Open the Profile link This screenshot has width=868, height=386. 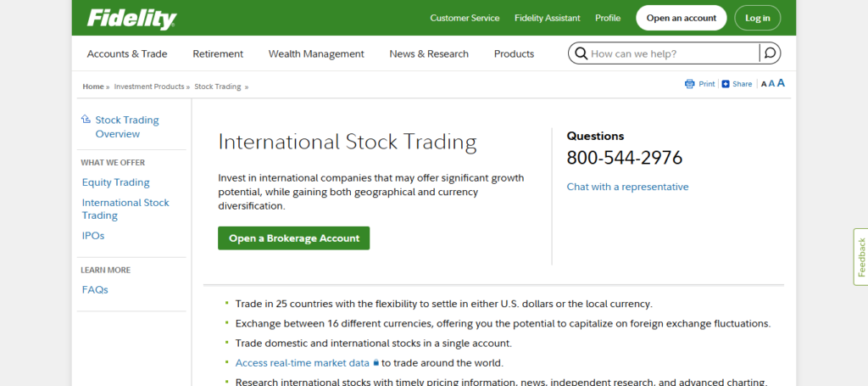click(x=608, y=18)
